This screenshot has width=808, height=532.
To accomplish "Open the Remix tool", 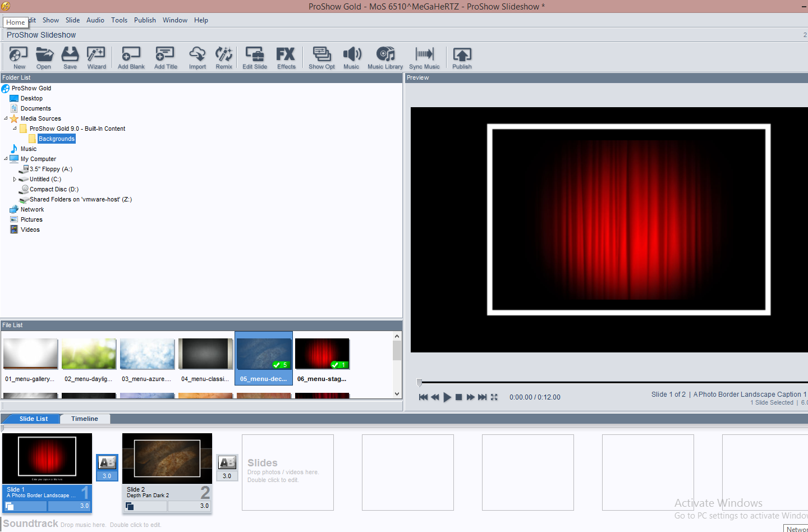I will 223,56.
